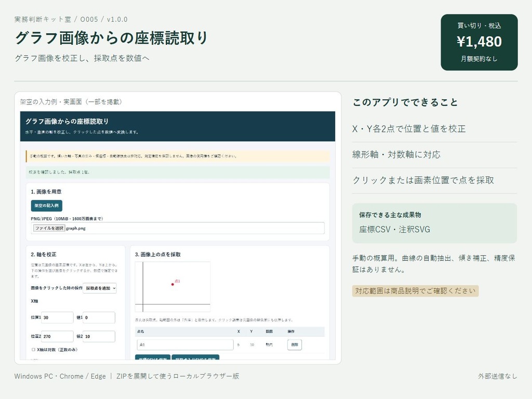Click the 座標CSV・注釈SVG deliverables text
This screenshot has width=532, height=399.
coord(395,230)
